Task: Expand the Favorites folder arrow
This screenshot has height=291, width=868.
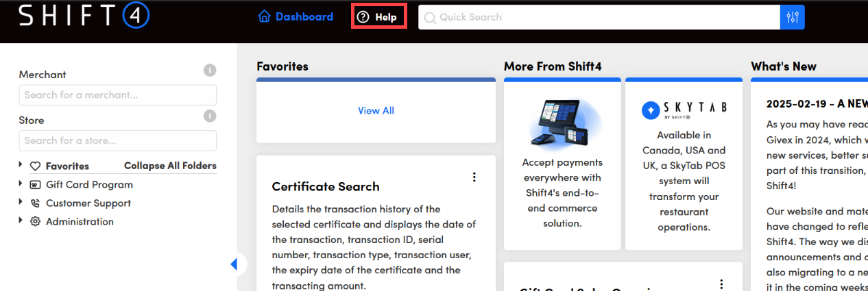Action: (x=22, y=166)
